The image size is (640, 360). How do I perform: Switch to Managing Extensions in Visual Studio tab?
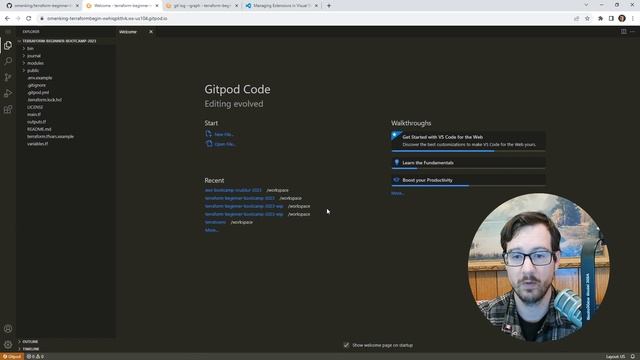click(282, 6)
